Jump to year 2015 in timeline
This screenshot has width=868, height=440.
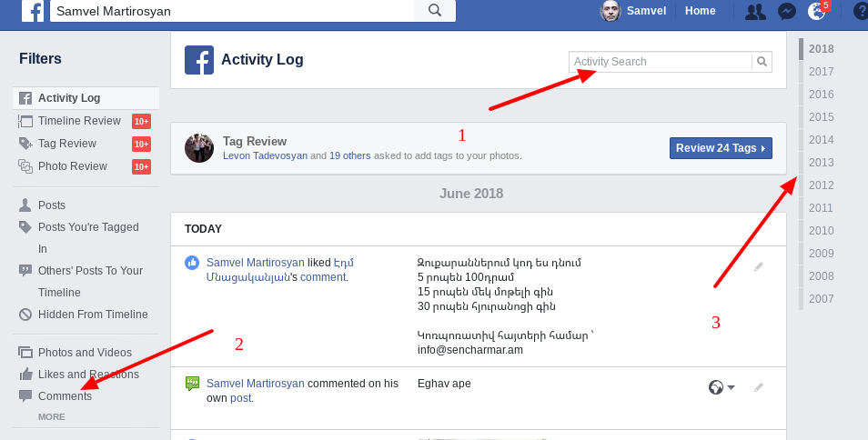pyautogui.click(x=821, y=116)
